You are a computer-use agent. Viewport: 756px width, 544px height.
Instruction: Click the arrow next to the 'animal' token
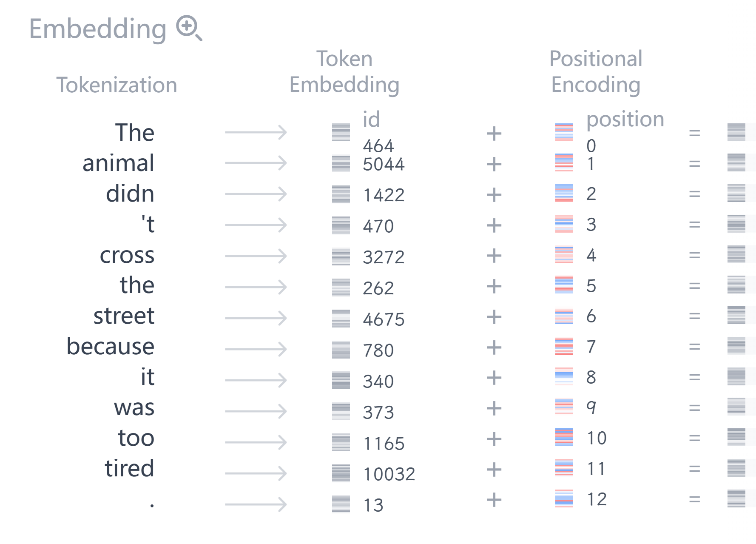click(x=256, y=163)
